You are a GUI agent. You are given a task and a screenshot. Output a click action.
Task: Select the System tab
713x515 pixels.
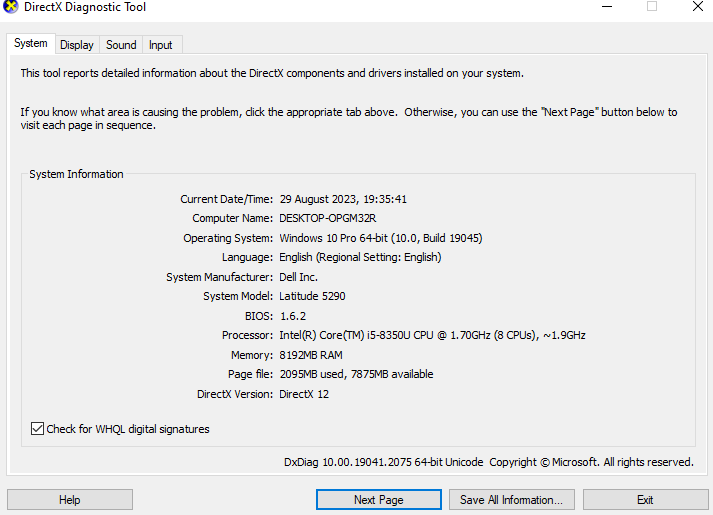31,44
